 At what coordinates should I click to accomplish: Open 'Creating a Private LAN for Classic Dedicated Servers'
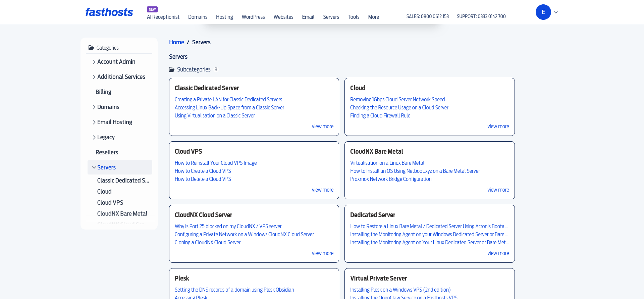tap(228, 100)
